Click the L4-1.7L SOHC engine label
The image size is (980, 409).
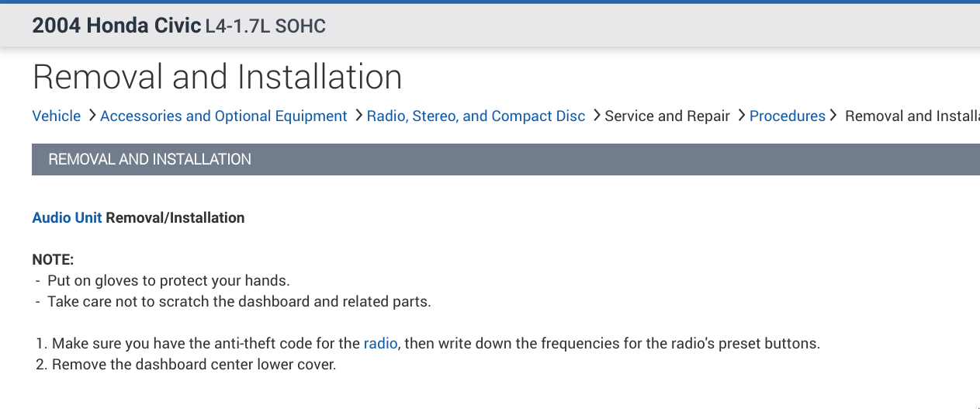pyautogui.click(x=265, y=26)
